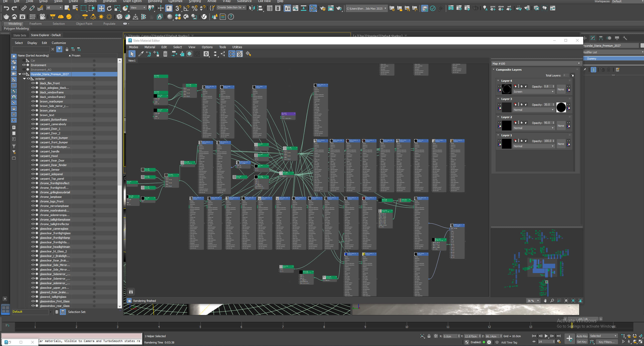Click the Key Filters button

[606, 342]
